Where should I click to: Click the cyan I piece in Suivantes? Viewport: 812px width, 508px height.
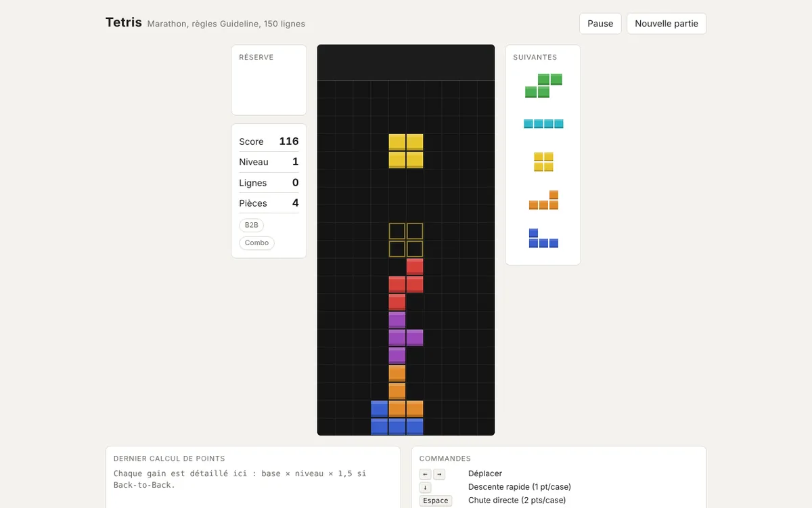543,124
